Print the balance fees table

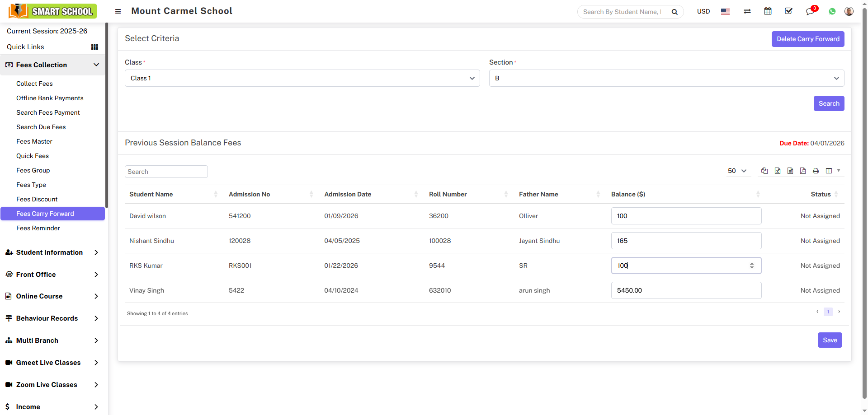click(x=816, y=171)
